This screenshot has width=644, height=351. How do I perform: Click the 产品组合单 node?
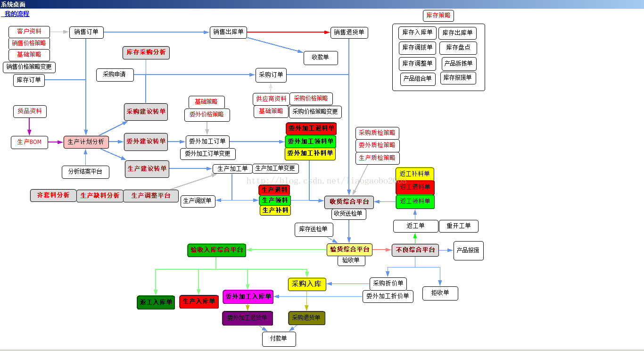click(418, 79)
